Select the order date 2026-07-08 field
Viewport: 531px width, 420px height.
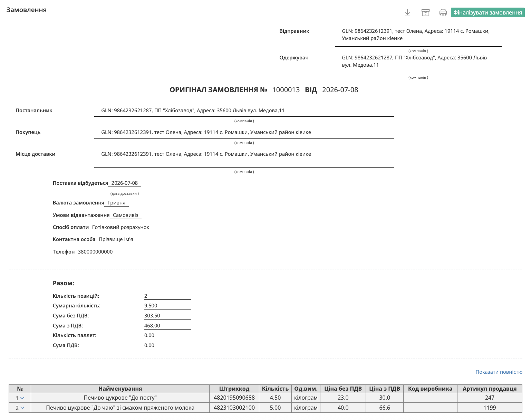tap(340, 90)
